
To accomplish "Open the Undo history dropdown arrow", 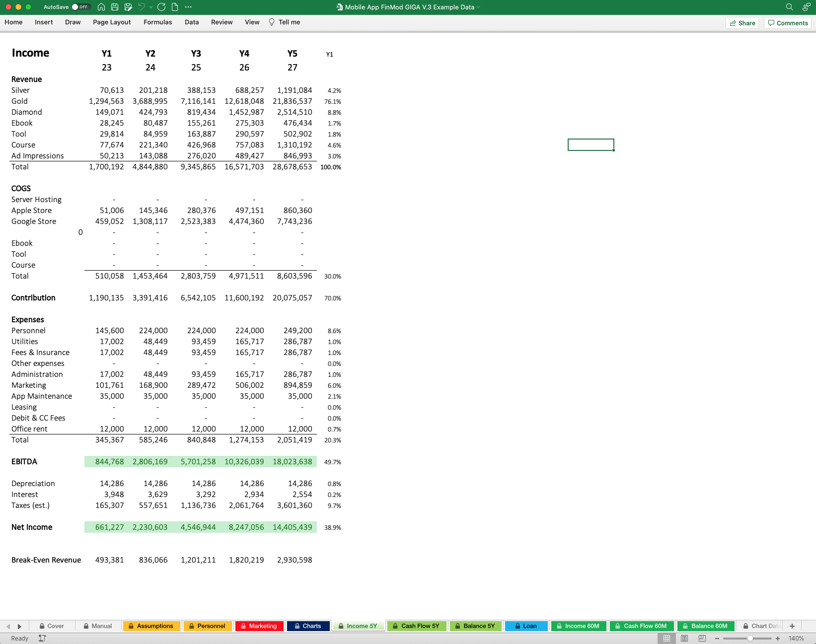I will click(x=151, y=7).
